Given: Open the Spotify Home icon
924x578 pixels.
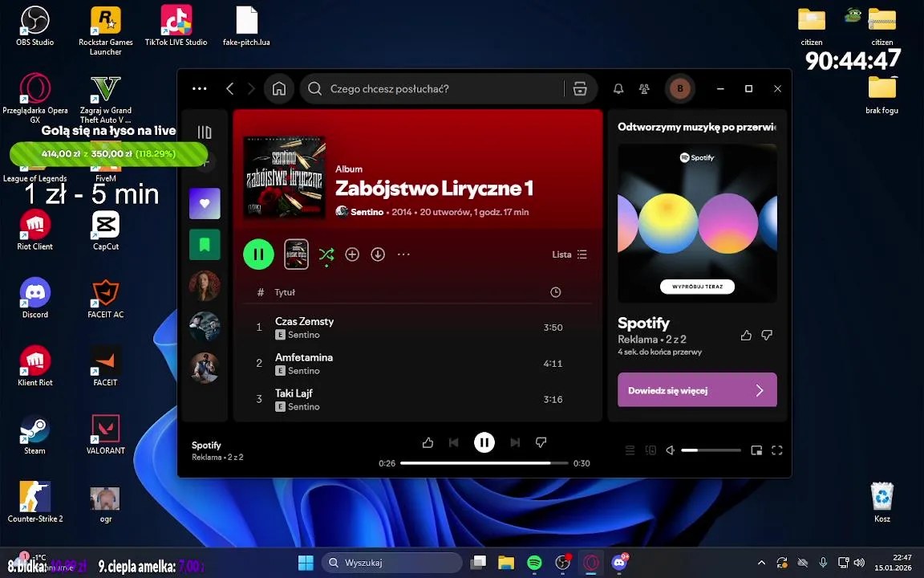Looking at the screenshot, I should tap(279, 88).
